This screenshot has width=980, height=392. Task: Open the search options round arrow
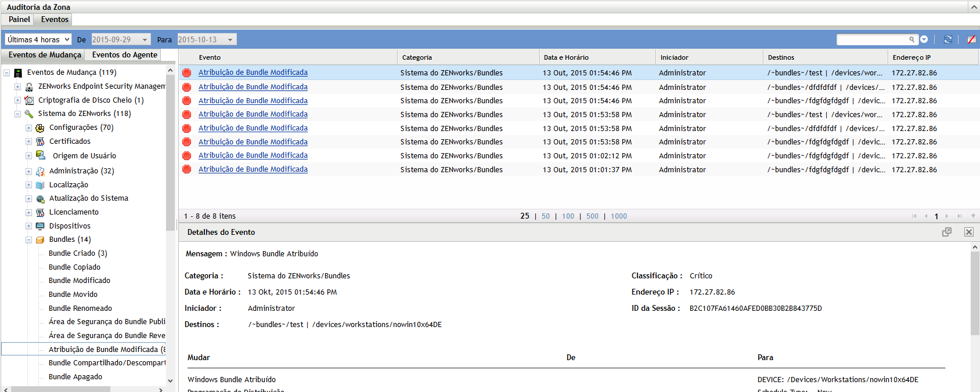click(x=924, y=39)
